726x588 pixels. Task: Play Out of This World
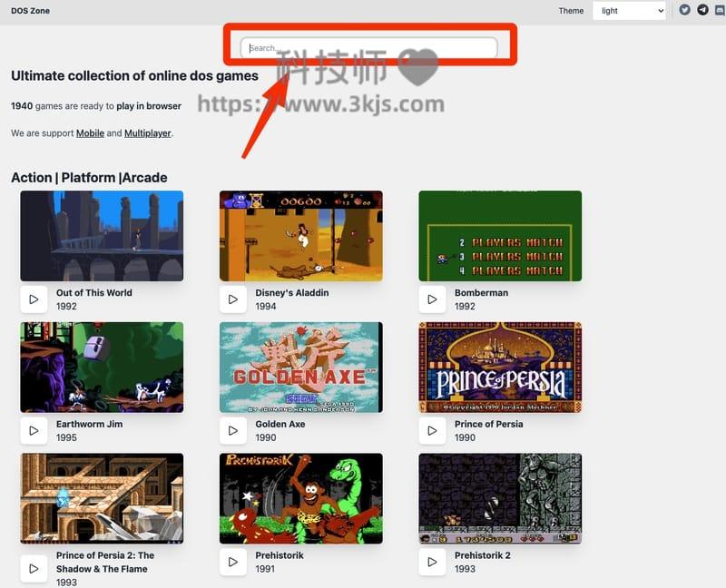[x=34, y=299]
